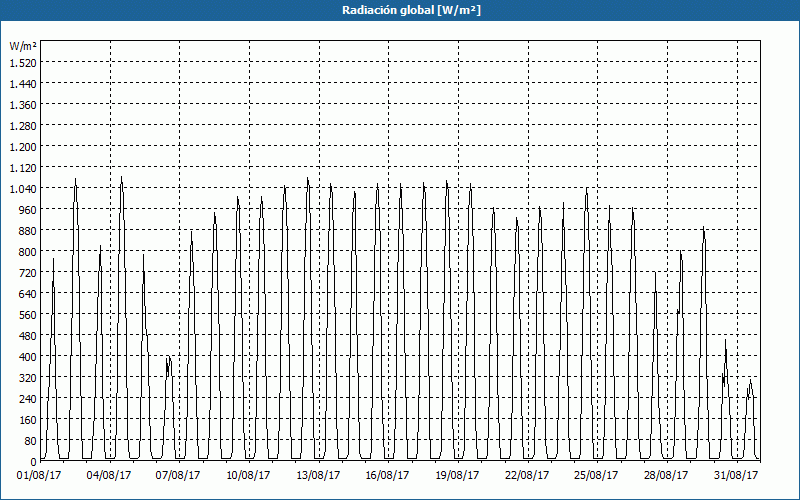Pick the 560 y-axis label
The height and width of the screenshot is (500, 800).
click(28, 315)
